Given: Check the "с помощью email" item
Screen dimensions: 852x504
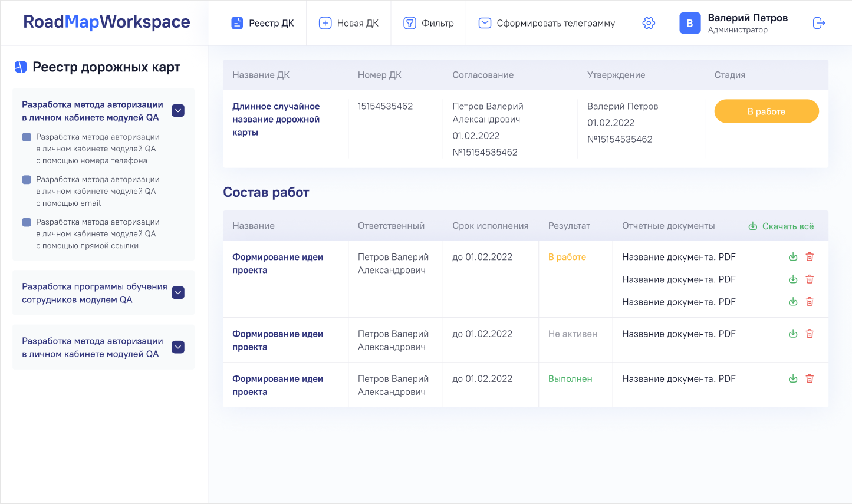Looking at the screenshot, I should (x=27, y=179).
